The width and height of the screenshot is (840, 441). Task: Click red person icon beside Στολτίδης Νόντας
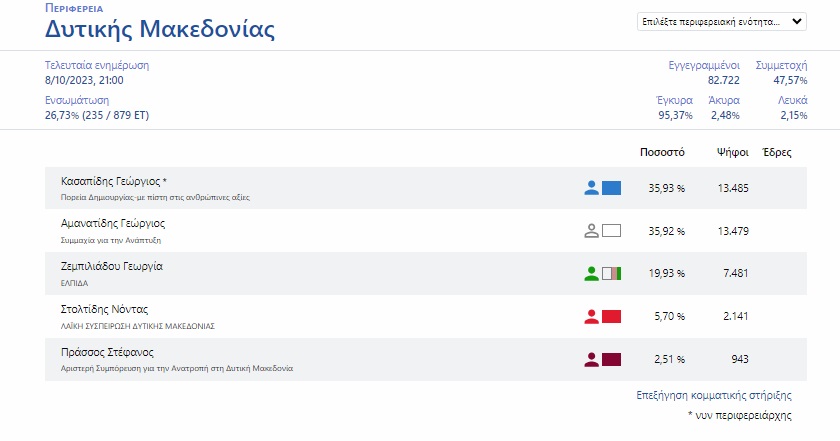coord(591,316)
